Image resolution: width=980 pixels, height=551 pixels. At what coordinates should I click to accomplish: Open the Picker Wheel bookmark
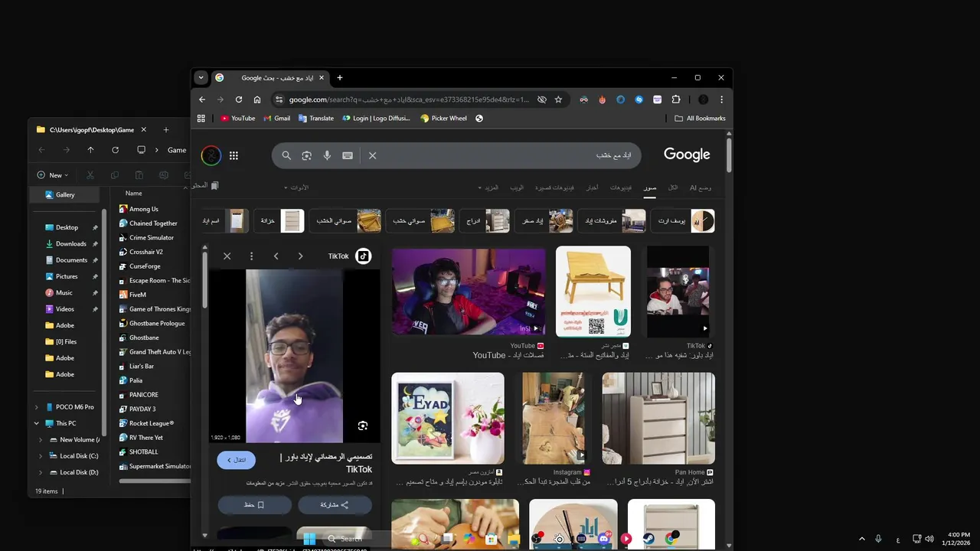[x=443, y=119]
